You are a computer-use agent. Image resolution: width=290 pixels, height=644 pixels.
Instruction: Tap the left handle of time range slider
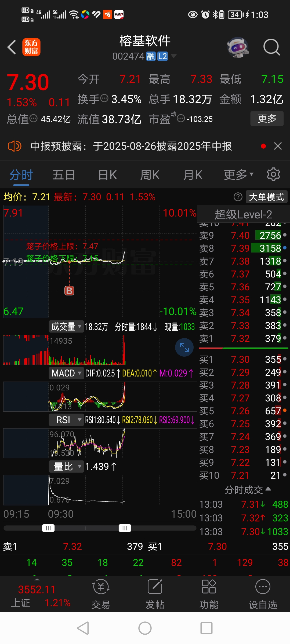click(x=48, y=528)
